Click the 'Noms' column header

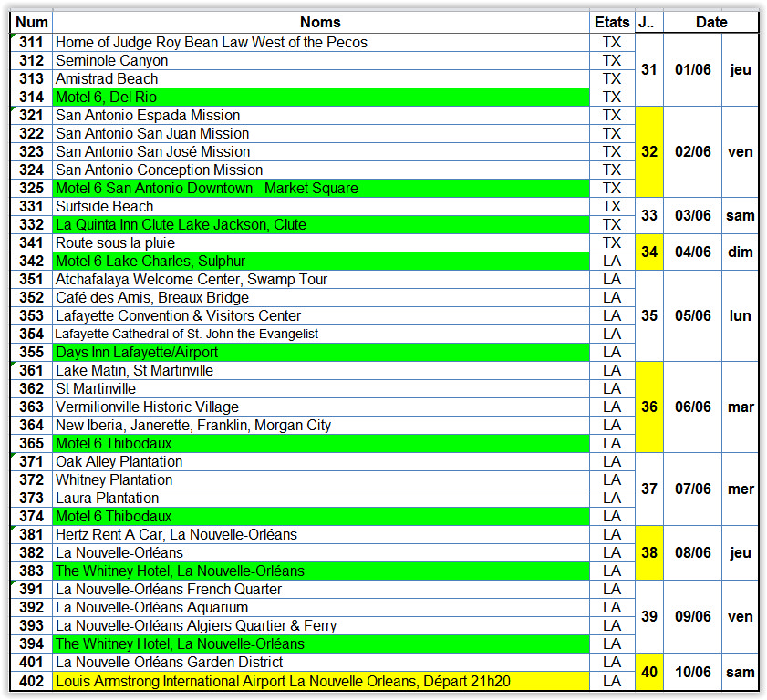[x=321, y=23]
